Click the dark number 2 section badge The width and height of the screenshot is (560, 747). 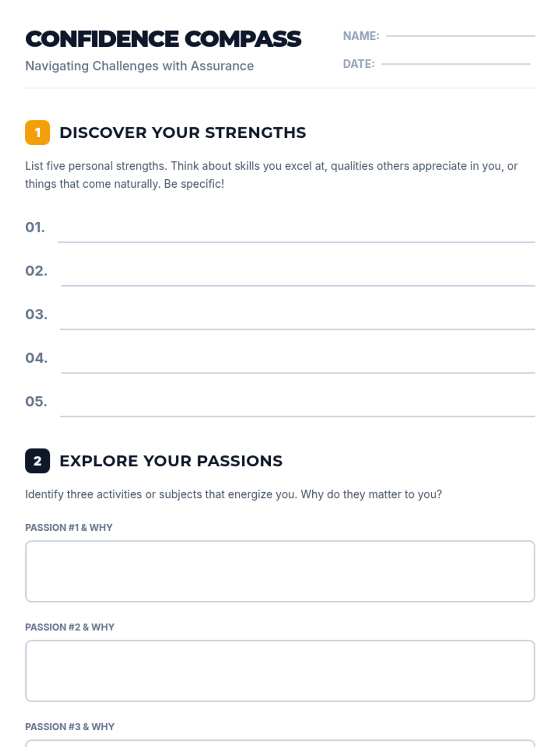click(x=37, y=461)
